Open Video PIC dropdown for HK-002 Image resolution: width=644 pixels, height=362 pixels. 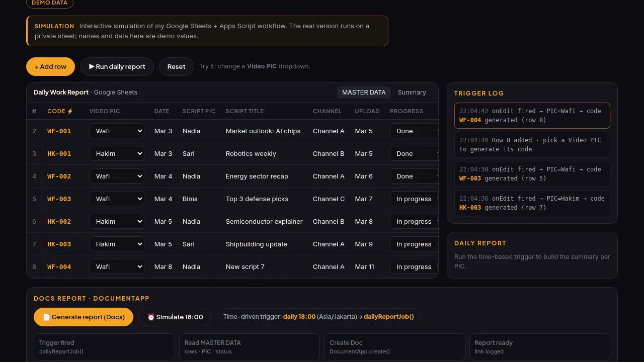click(117, 221)
